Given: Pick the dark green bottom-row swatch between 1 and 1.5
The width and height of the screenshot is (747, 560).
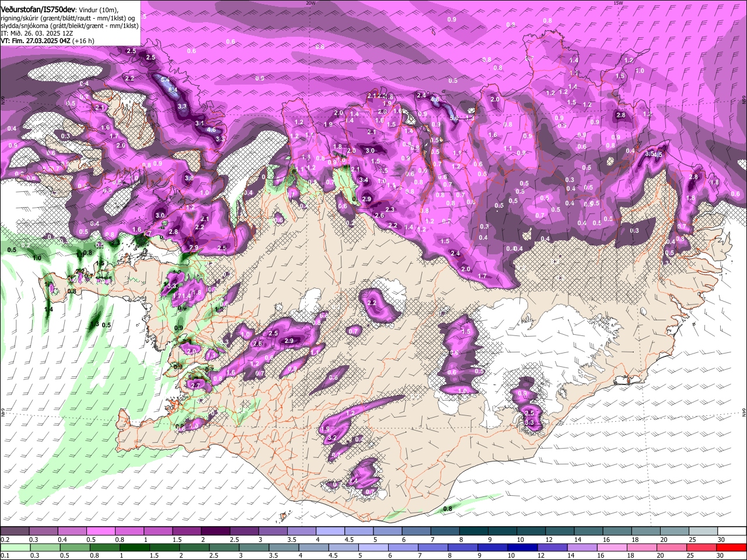Looking at the screenshot, I should [135, 547].
